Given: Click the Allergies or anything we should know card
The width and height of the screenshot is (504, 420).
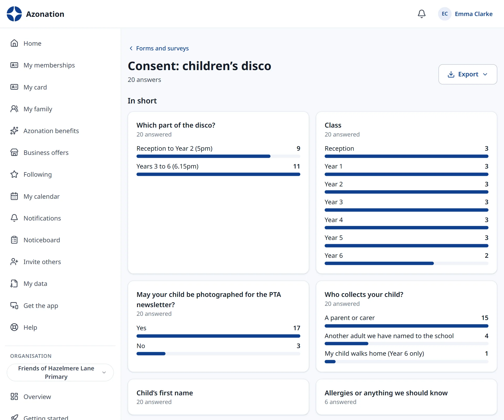Looking at the screenshot, I should click(406, 397).
